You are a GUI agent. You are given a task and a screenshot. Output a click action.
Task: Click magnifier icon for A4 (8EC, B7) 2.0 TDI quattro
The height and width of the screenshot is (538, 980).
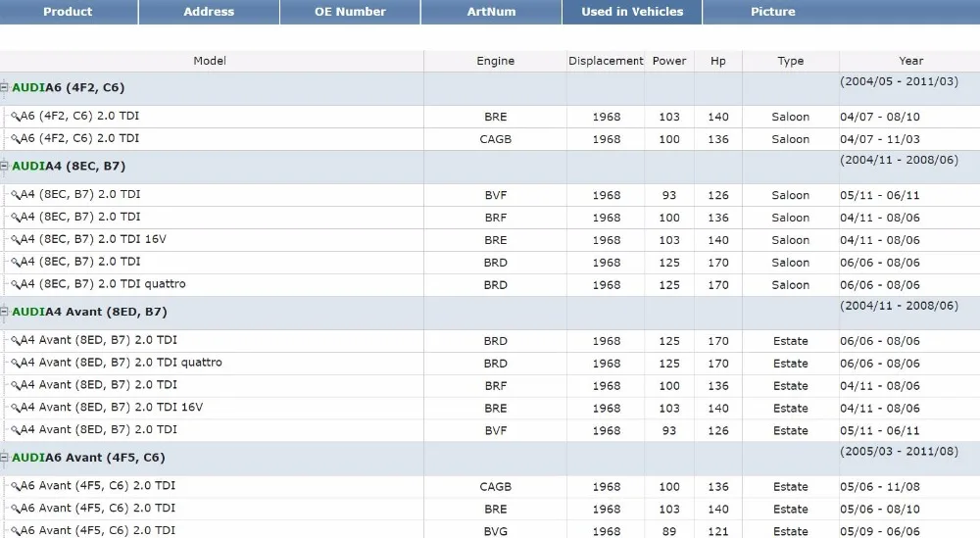[16, 285]
